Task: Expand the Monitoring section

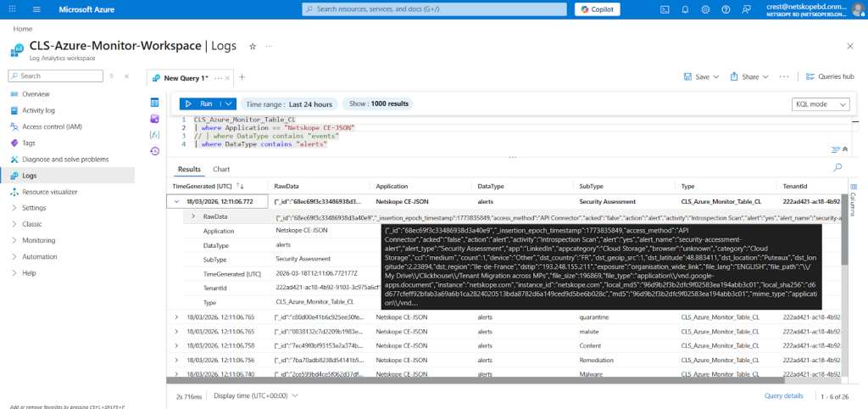Action: pos(38,240)
